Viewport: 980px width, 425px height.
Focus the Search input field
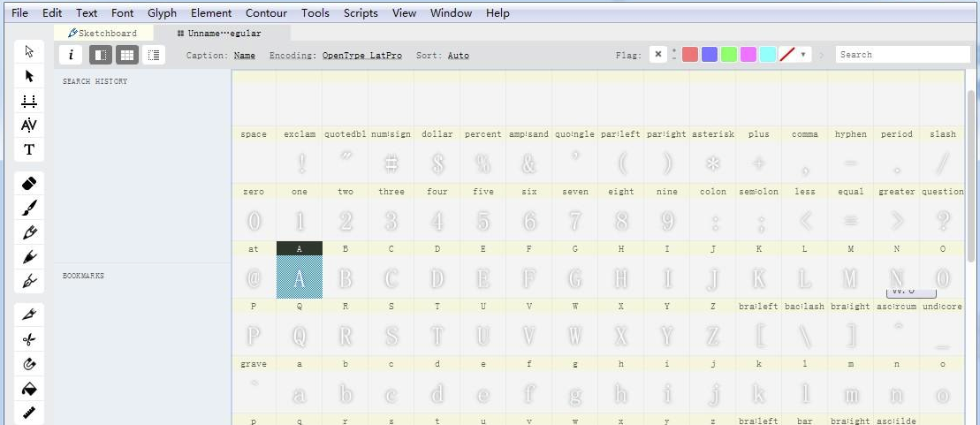[902, 55]
